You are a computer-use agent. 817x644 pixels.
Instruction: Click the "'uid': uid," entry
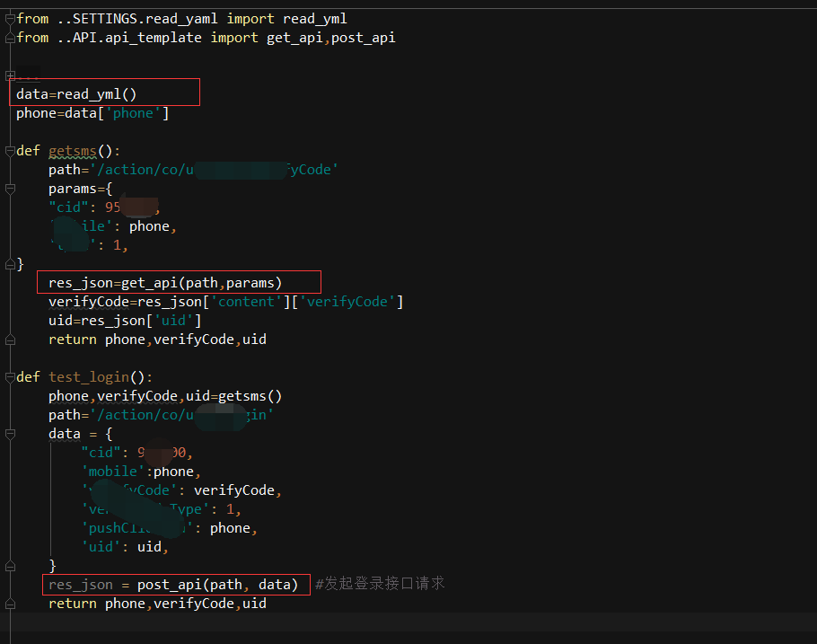coord(125,547)
